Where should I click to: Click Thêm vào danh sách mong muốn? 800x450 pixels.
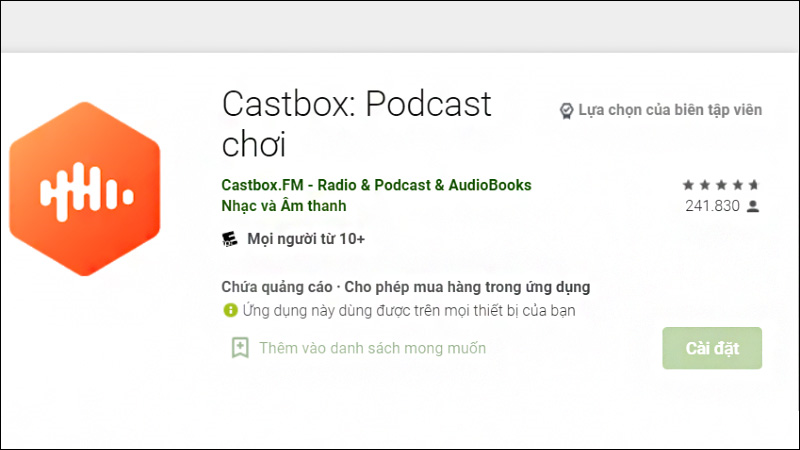pos(372,348)
